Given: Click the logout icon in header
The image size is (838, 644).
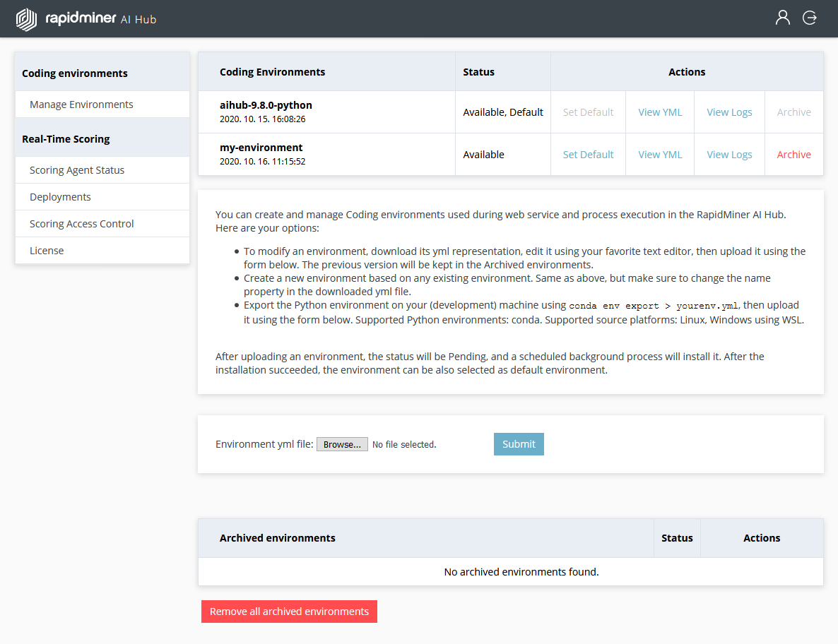Looking at the screenshot, I should click(810, 18).
